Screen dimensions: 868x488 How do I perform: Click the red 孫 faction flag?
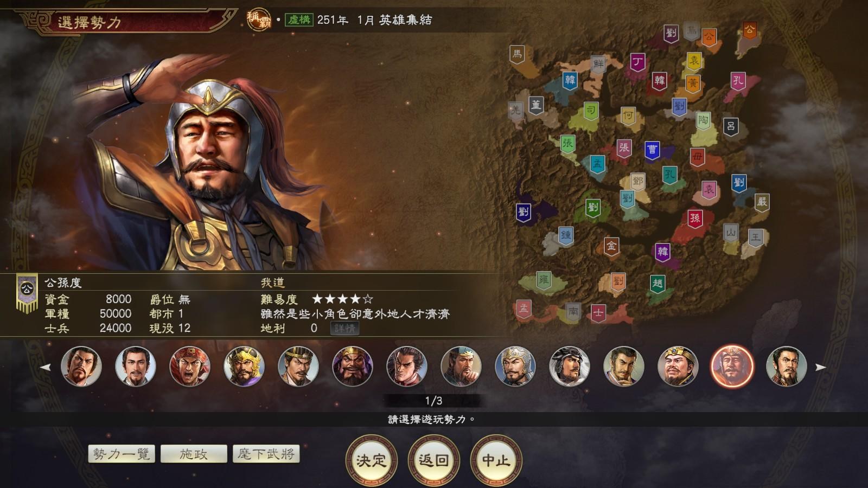tap(695, 219)
